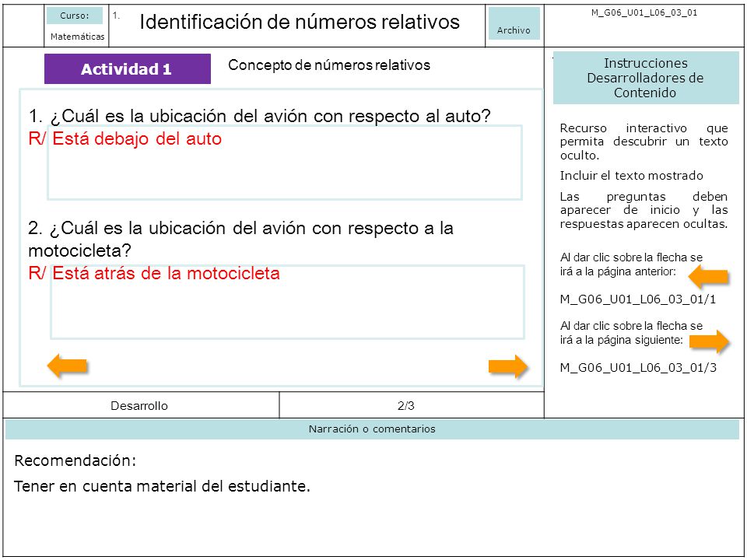Click the text 'Recurso interactivo que permita descubrir'
The width and height of the screenshot is (747, 560).
(x=644, y=142)
